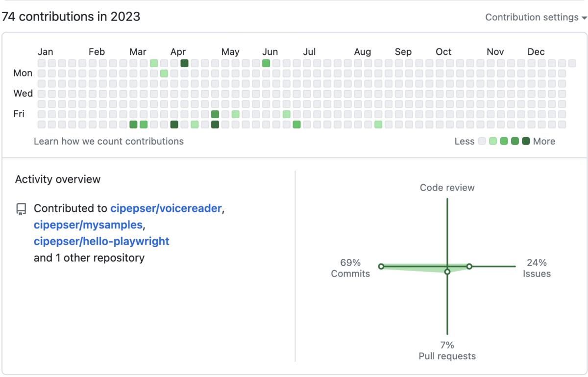Click the 74 contributions in 2023 heading
Viewport: 588px width, 377px height.
pyautogui.click(x=71, y=17)
